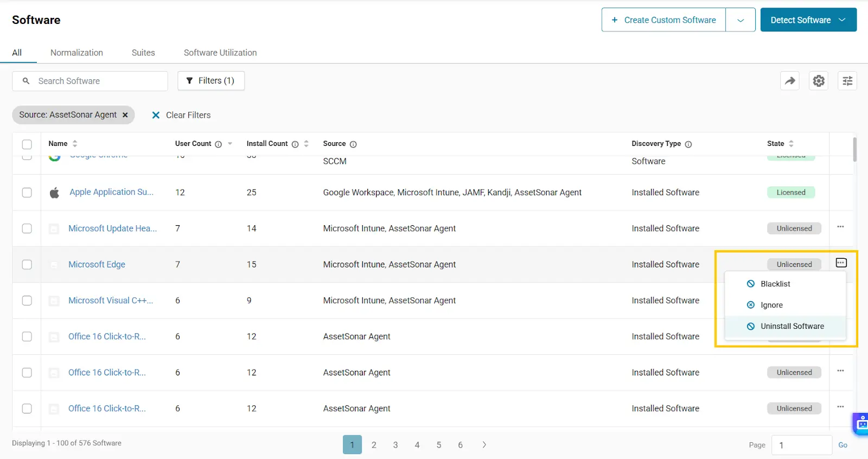Open actions menu for Microsoft Update Health row
Viewport: 868px width, 459px height.
(840, 227)
